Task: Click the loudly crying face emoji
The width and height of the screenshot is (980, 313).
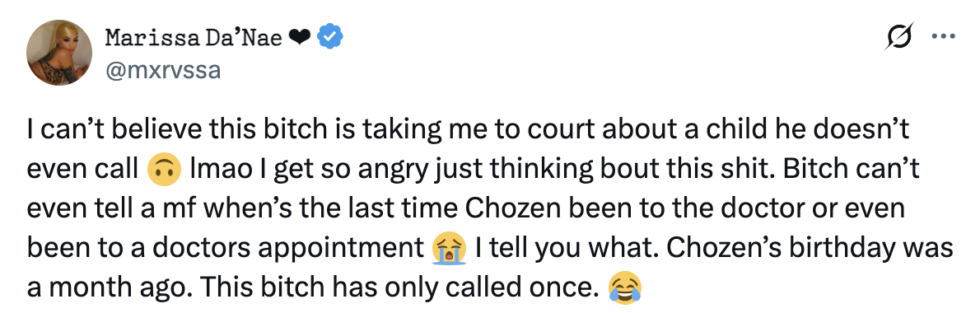Action: (449, 248)
